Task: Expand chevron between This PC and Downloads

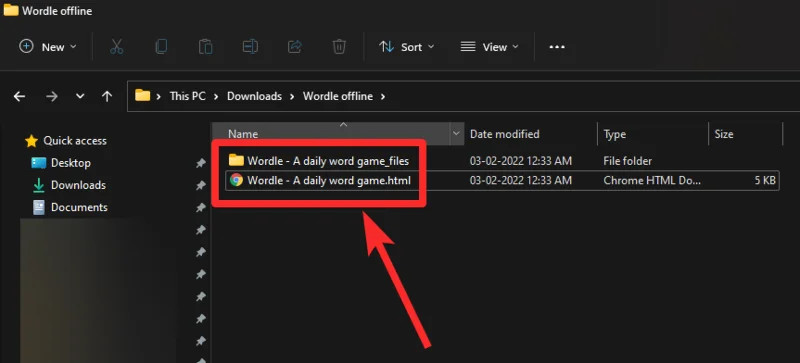Action: [x=216, y=96]
